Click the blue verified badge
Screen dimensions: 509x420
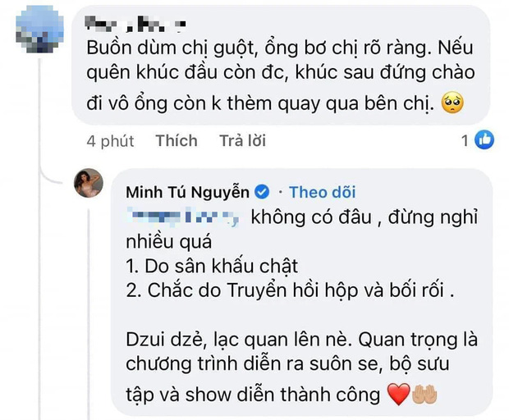pyautogui.click(x=262, y=193)
